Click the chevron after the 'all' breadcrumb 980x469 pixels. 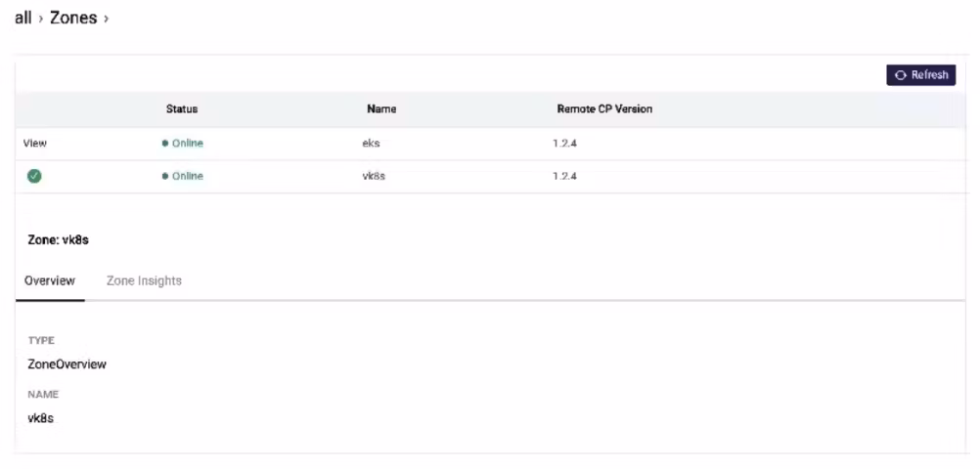click(x=41, y=20)
